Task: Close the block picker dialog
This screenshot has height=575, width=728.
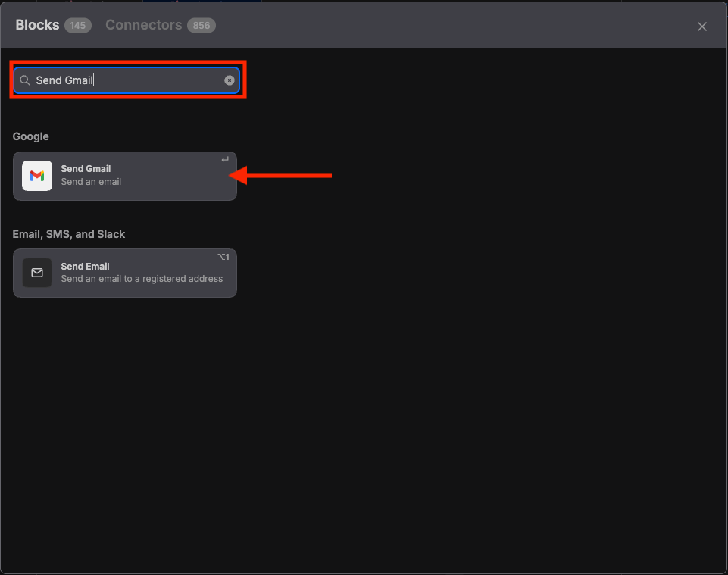Action: (x=701, y=26)
